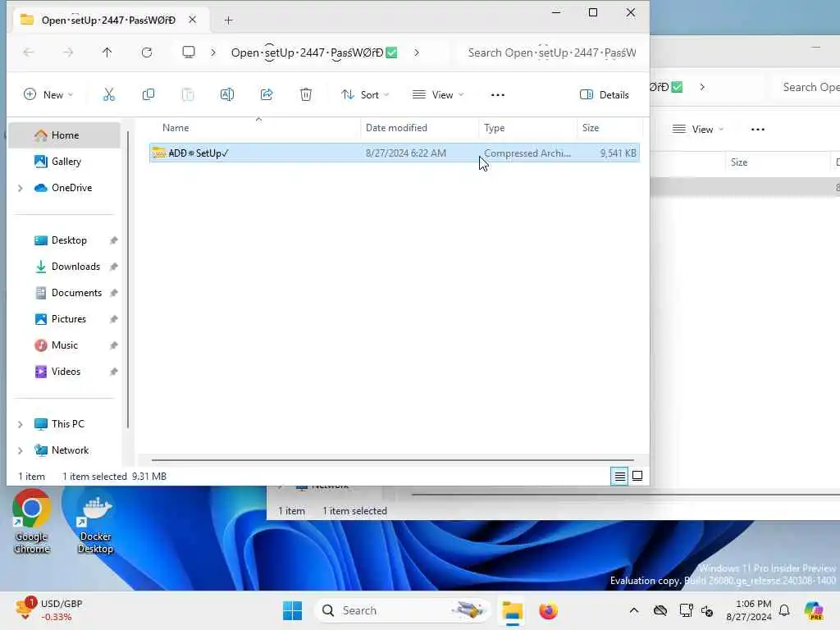Open Firefox from taskbar

point(549,610)
